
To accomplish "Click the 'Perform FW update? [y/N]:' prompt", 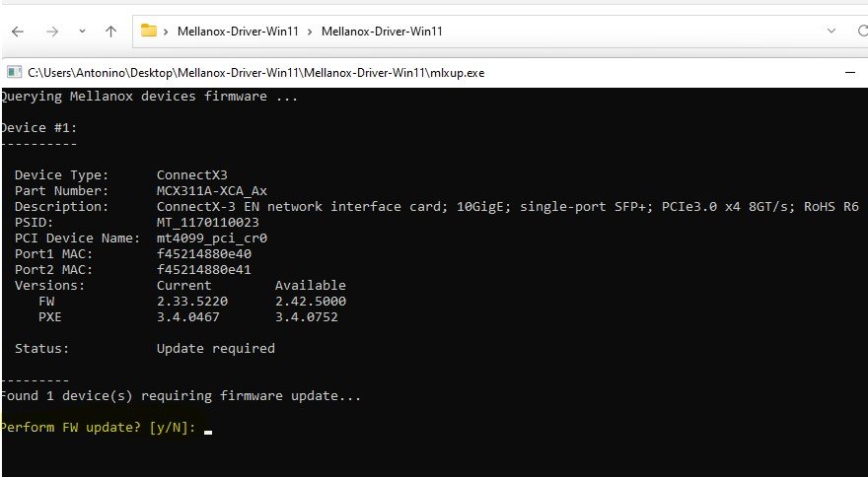I will [98, 427].
